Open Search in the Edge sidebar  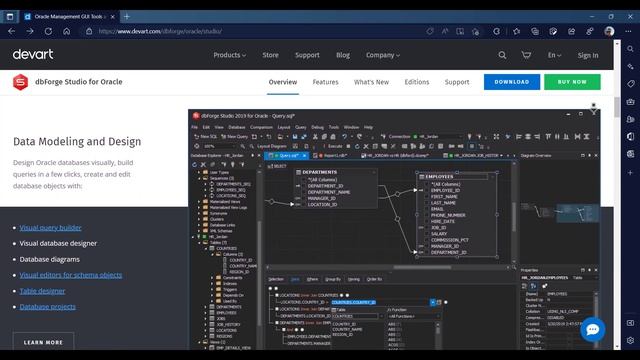[631, 49]
